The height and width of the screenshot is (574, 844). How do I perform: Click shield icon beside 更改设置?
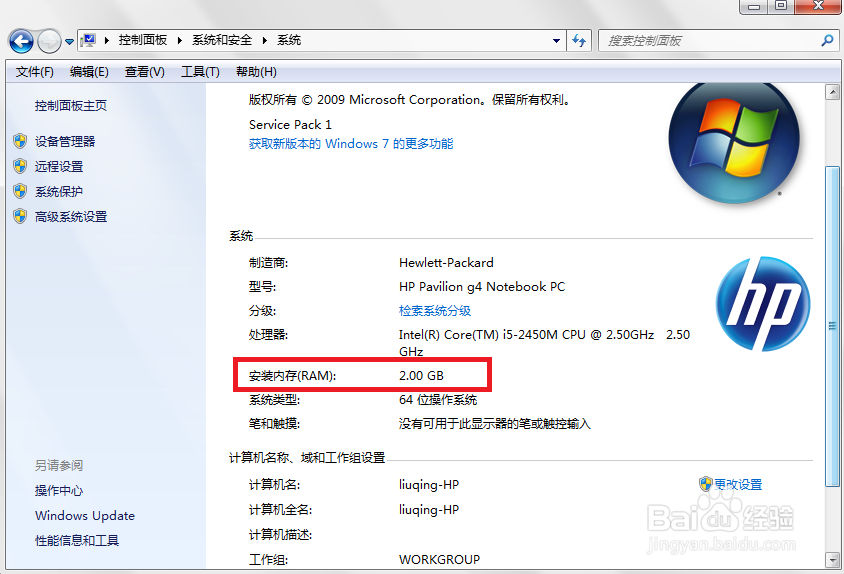706,484
